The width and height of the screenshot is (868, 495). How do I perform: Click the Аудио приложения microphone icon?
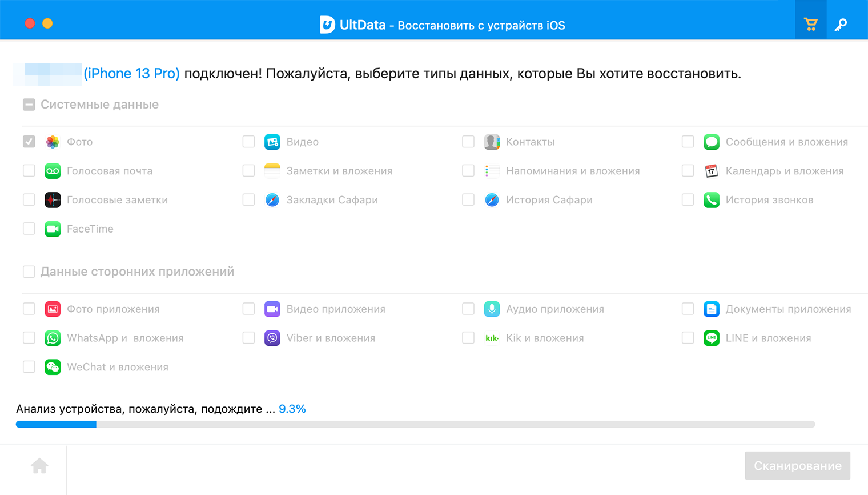click(492, 309)
